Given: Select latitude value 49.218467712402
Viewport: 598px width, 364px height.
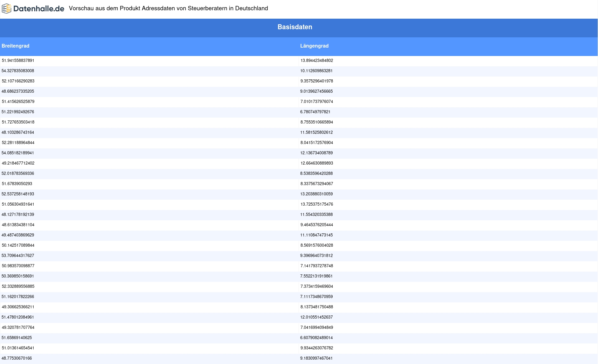Looking at the screenshot, I should 18,163.
